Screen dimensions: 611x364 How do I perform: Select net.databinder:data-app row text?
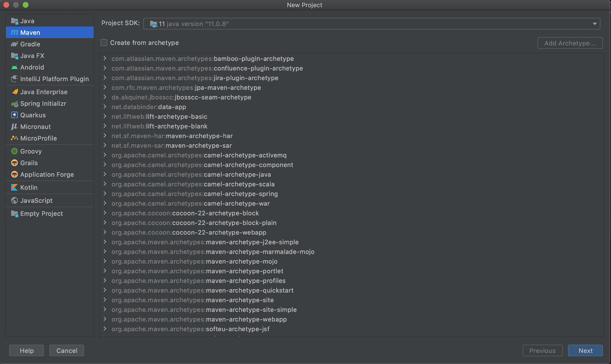tap(149, 107)
